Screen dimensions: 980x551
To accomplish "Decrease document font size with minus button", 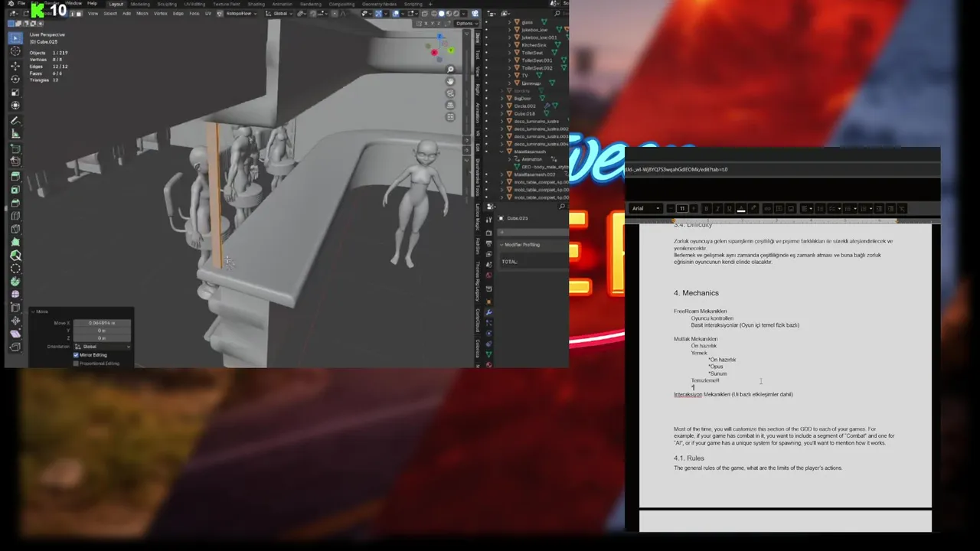I will pyautogui.click(x=671, y=208).
